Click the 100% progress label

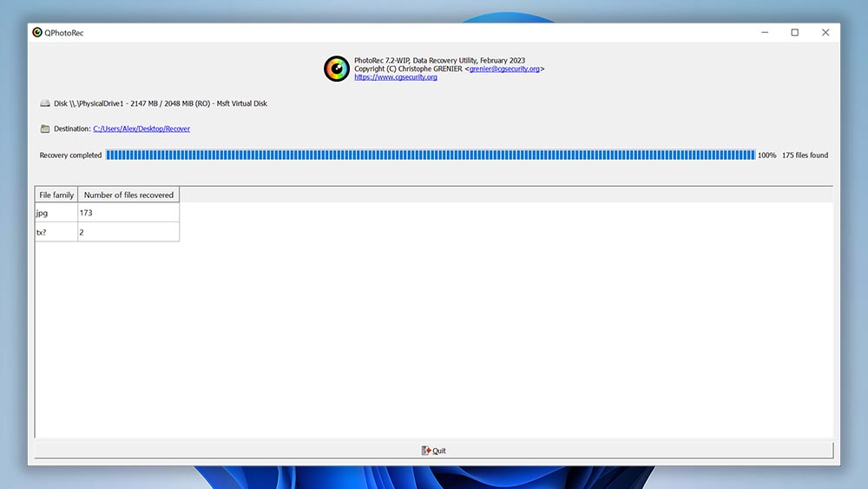tap(766, 155)
